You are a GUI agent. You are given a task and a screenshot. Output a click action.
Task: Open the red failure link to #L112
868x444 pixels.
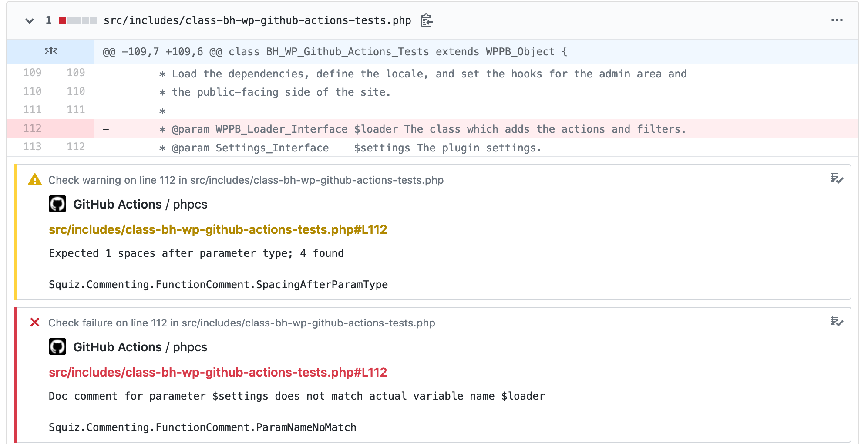(218, 372)
